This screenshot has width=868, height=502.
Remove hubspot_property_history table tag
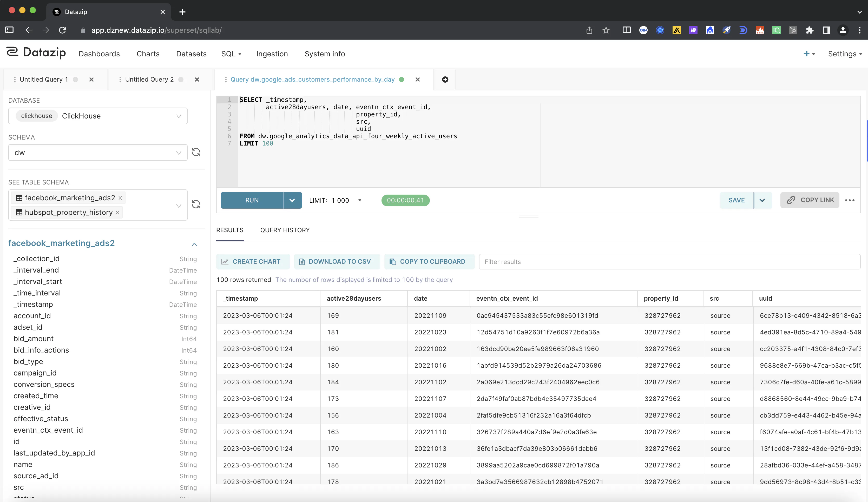coord(117,213)
